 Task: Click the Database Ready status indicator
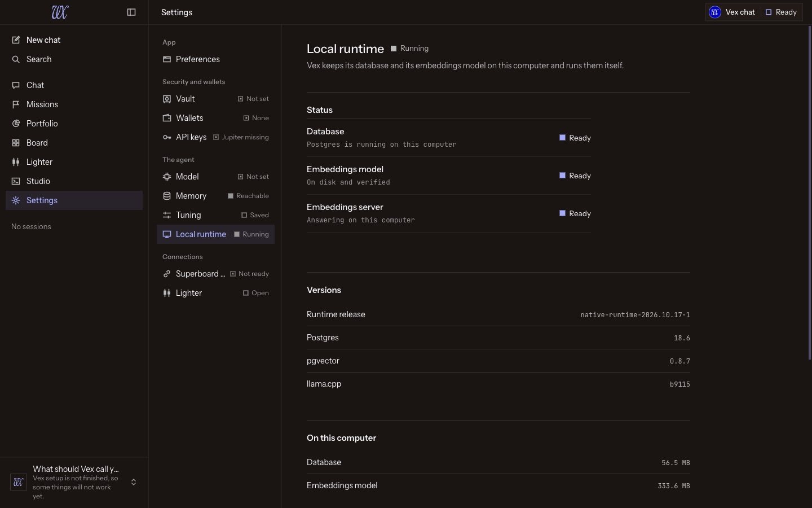[575, 138]
